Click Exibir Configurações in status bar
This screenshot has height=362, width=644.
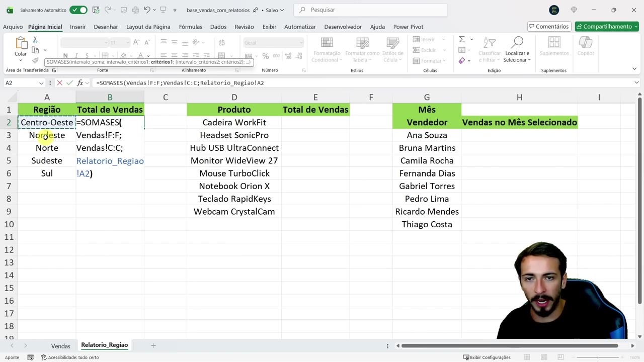[487, 357]
